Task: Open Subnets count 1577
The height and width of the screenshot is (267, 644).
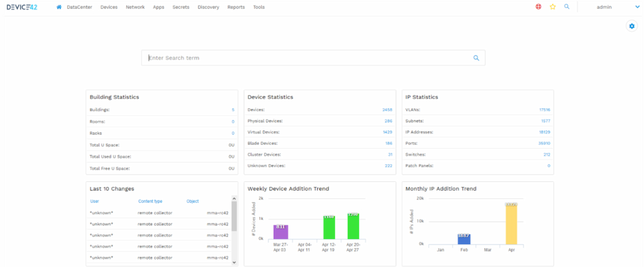Action: [546, 121]
